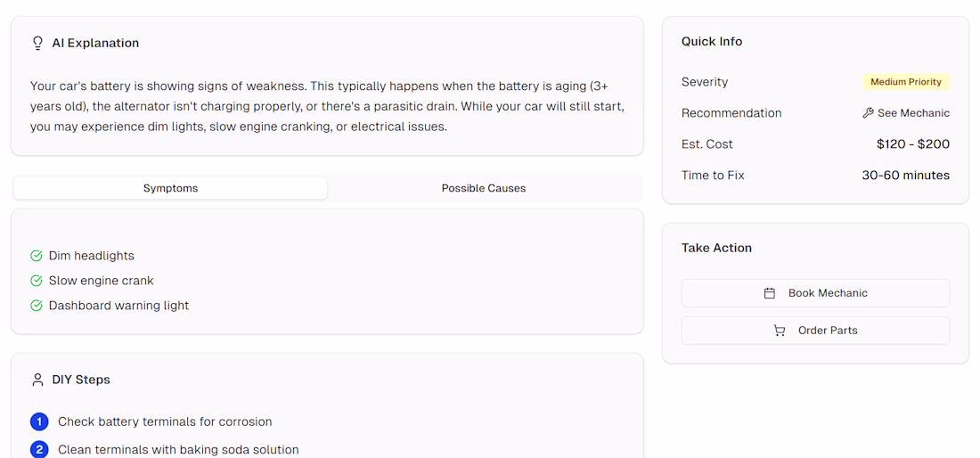The height and width of the screenshot is (458, 980).
Task: Click the checkmark next to Dashboard warning light
Action: [37, 306]
